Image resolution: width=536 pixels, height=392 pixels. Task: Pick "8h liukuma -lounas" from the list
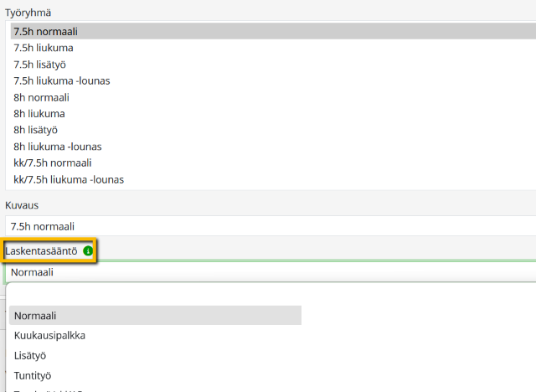coord(57,147)
